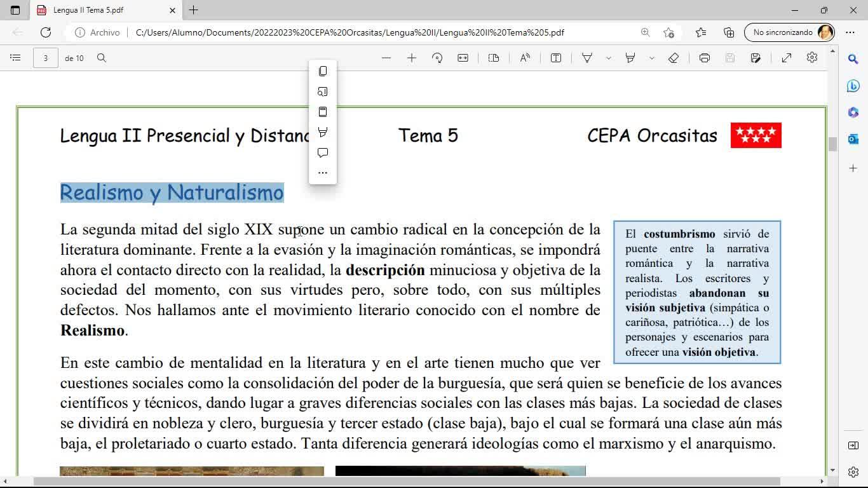Print the PDF document
The width and height of the screenshot is (868, 488).
pyautogui.click(x=705, y=58)
